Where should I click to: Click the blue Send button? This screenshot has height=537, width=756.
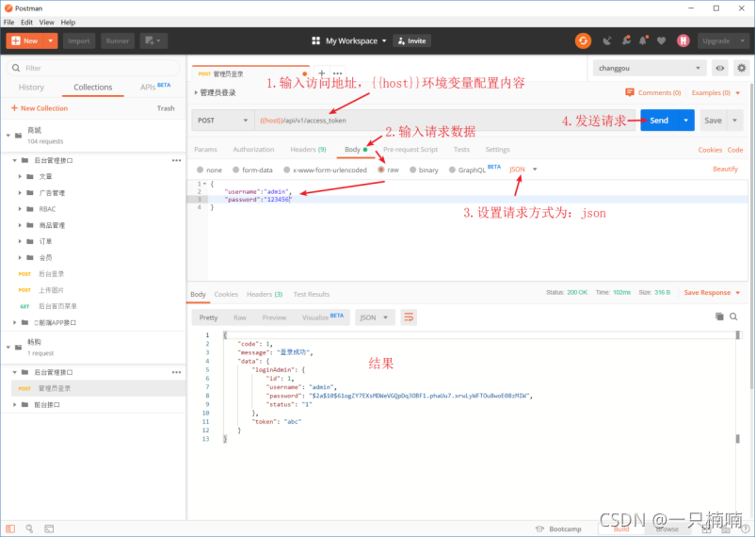(659, 121)
